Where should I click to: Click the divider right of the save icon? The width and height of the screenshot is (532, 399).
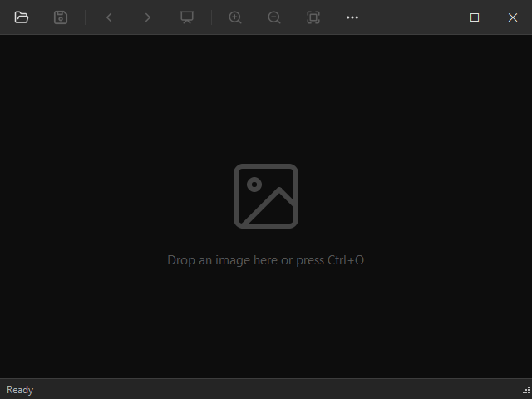click(x=85, y=17)
